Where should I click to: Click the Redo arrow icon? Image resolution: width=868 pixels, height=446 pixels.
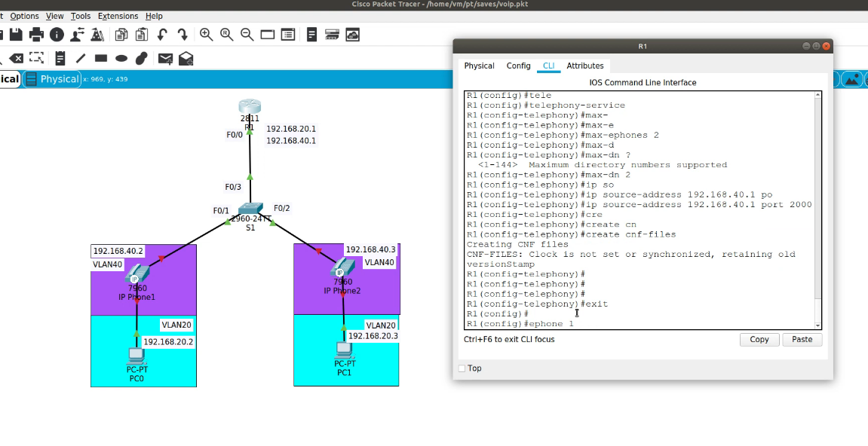[182, 35]
